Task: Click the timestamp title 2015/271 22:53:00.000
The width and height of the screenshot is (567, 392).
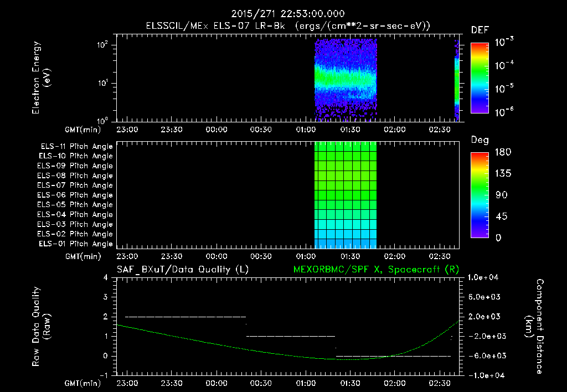Action: (x=287, y=14)
